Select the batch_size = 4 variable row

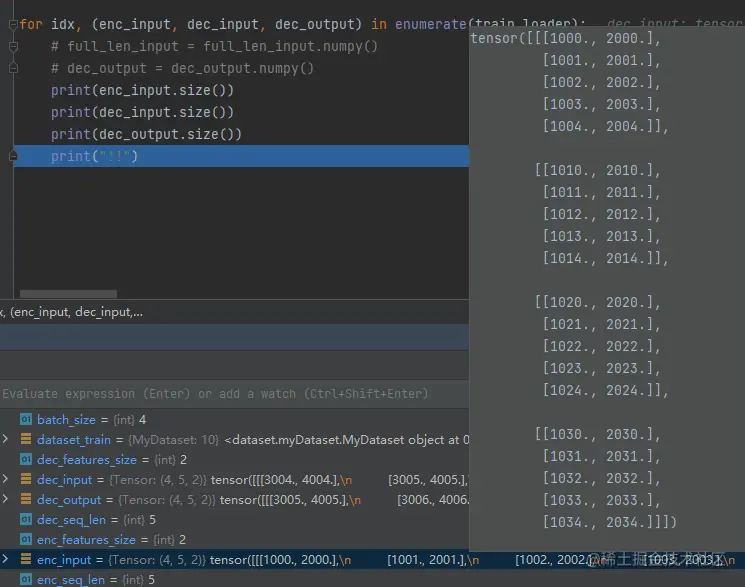[234, 420]
